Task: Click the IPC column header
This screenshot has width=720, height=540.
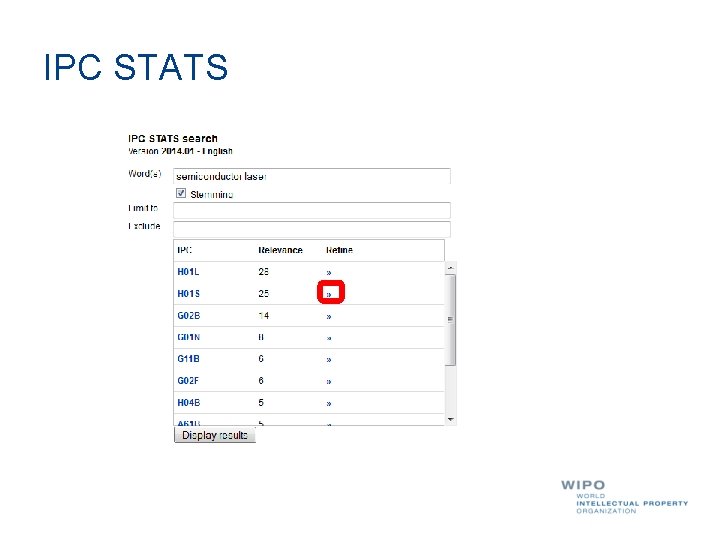Action: [185, 250]
